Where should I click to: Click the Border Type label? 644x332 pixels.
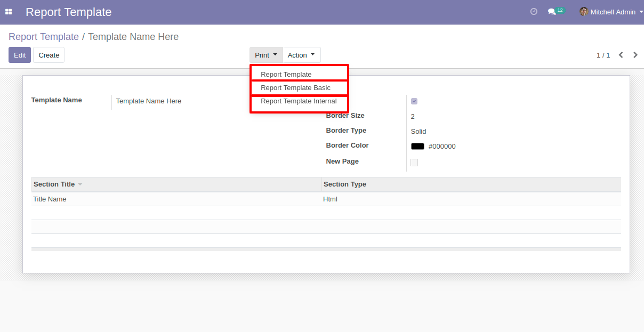347,131
